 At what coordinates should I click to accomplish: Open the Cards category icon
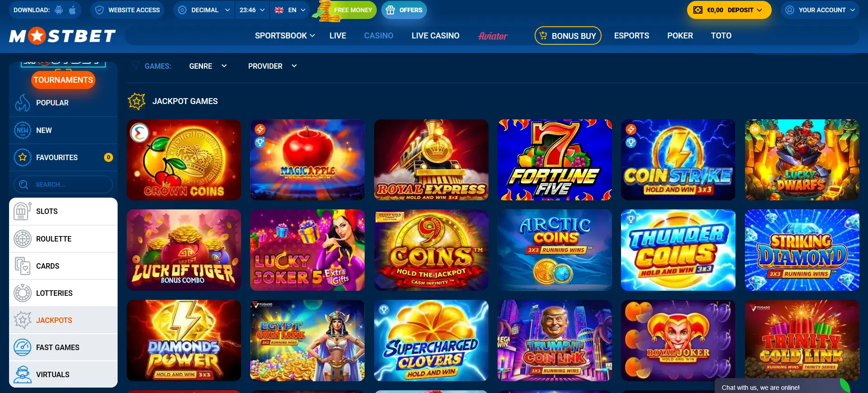[22, 266]
